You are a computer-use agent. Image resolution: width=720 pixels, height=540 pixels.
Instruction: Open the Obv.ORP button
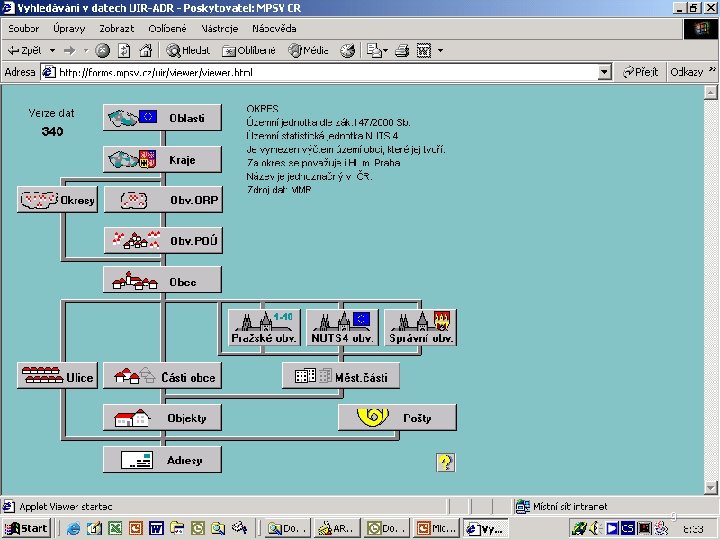pos(163,199)
